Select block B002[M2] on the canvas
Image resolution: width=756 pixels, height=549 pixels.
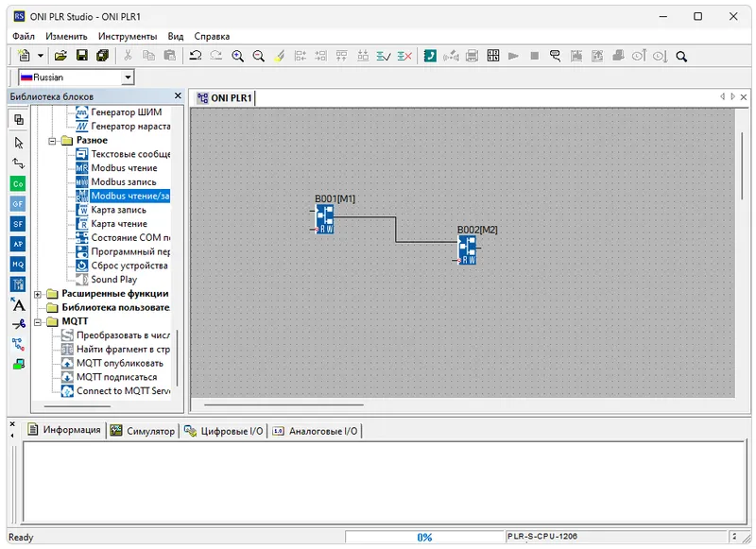point(467,250)
